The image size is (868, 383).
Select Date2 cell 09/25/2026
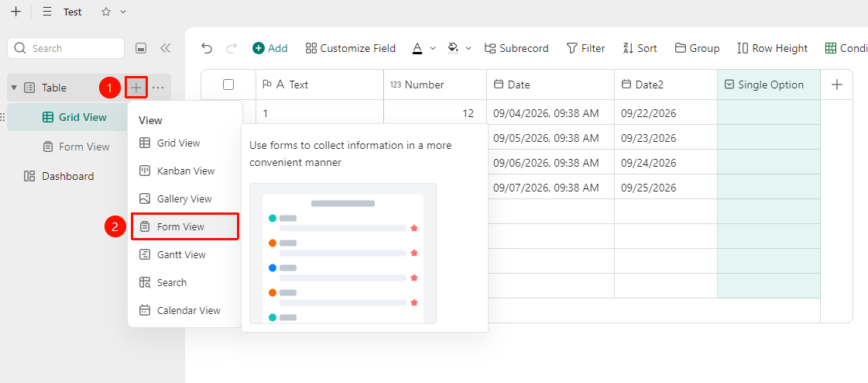tap(666, 188)
